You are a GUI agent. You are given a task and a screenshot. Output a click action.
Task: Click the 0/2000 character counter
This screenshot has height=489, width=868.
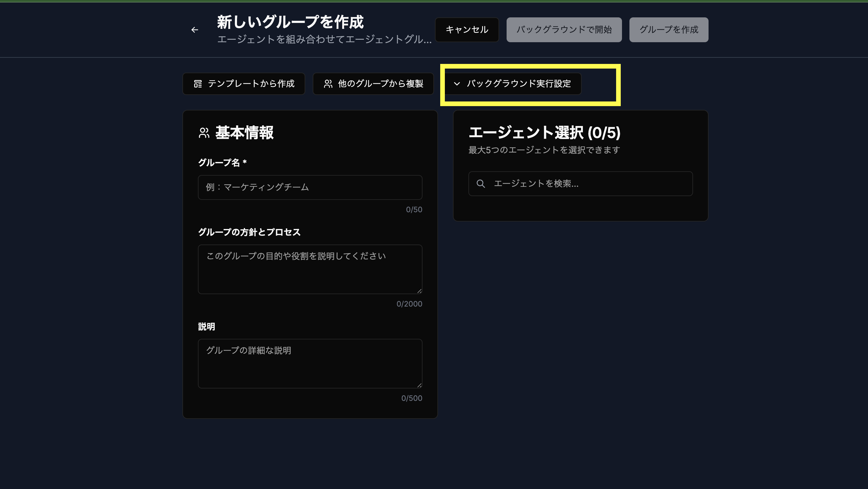click(409, 304)
